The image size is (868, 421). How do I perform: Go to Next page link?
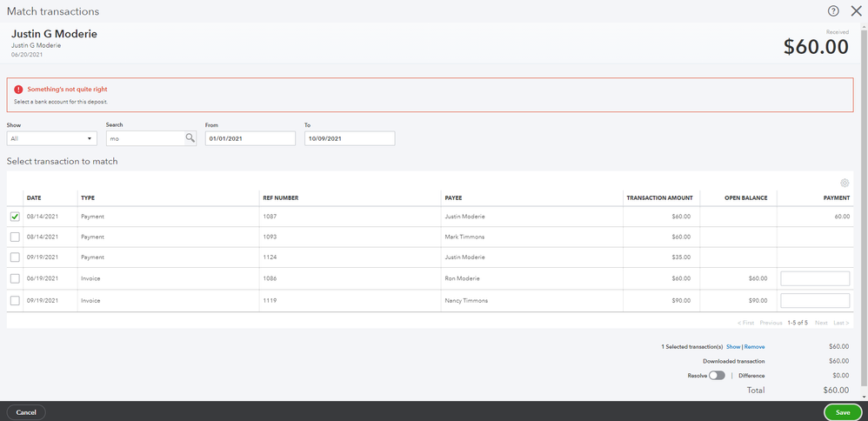tap(821, 323)
